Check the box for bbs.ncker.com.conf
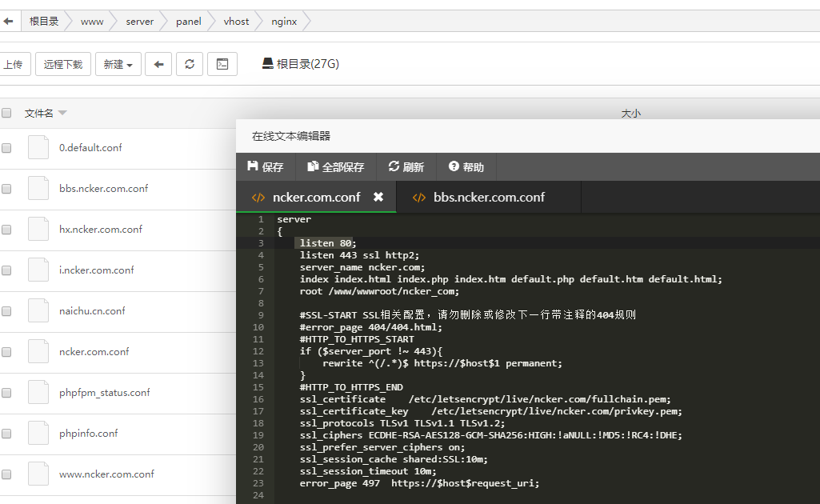820x504 pixels. click(6, 189)
